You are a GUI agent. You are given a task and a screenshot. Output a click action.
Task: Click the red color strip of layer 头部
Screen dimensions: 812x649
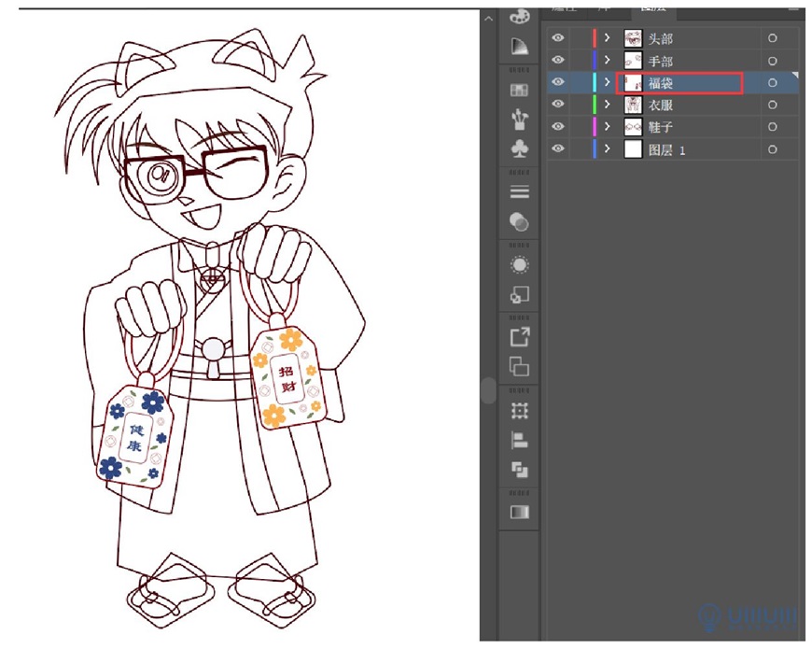click(x=595, y=37)
